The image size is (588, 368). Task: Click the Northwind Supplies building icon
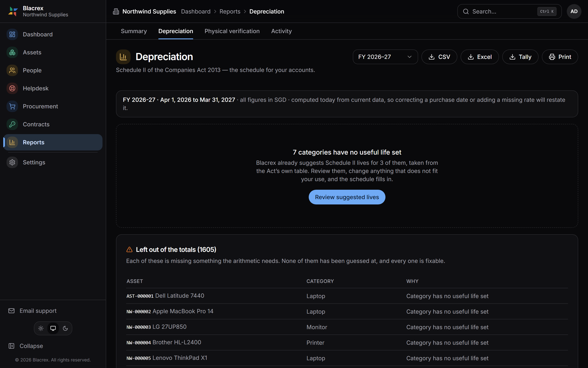point(116,11)
